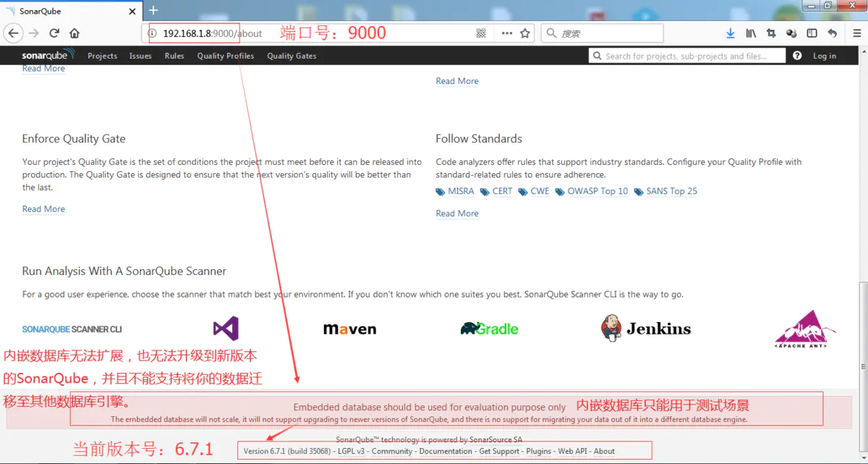Open Read More under Enforce Quality Gate
Image resolution: width=868 pixels, height=464 pixels.
(x=43, y=209)
